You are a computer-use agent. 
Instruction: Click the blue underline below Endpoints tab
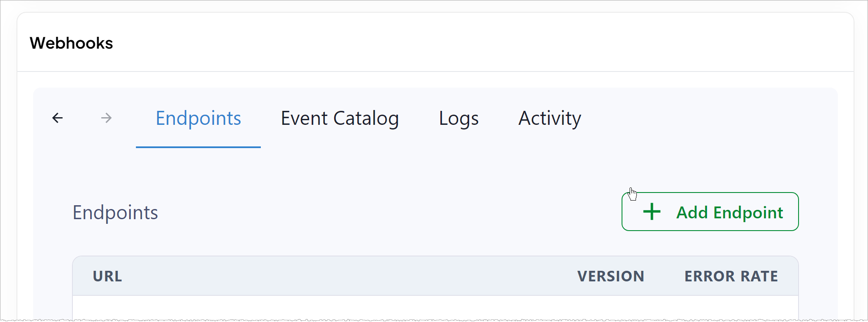coord(198,147)
